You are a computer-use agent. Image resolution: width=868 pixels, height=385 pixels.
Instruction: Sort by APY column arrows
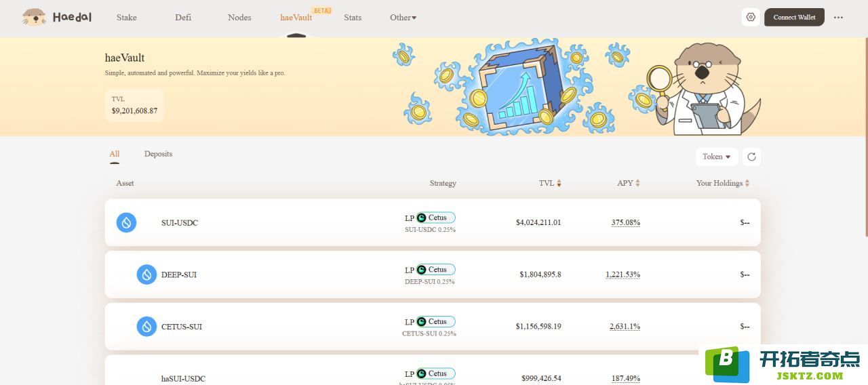click(x=637, y=183)
